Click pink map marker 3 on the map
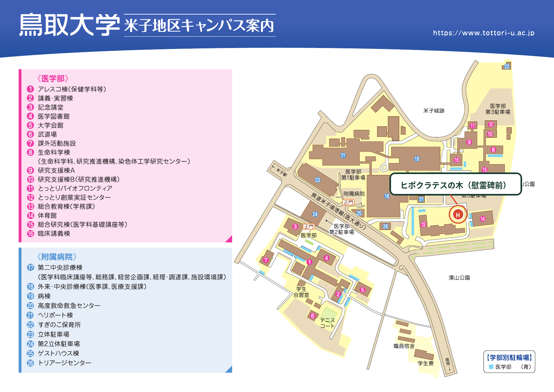The image size is (554, 392). [x=295, y=226]
